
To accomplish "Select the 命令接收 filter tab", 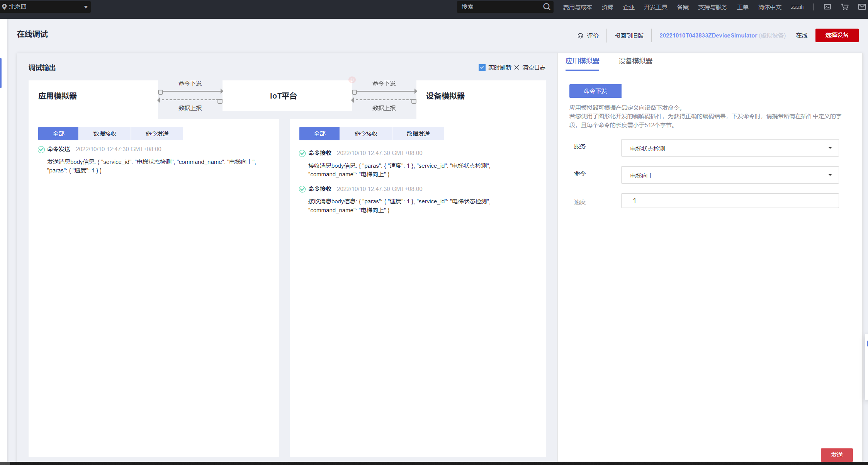I will click(366, 134).
